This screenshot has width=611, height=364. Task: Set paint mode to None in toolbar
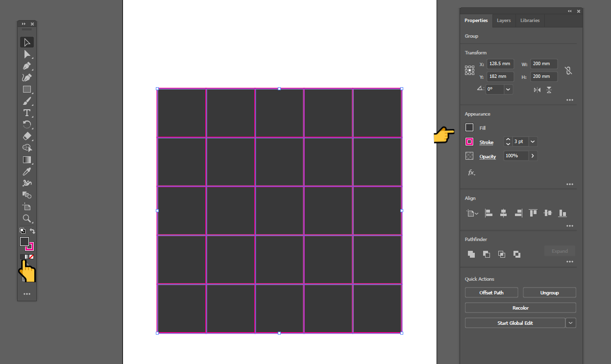click(x=31, y=257)
